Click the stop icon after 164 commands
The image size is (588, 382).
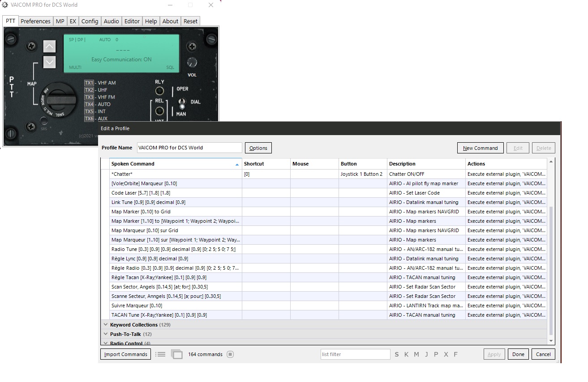(x=230, y=354)
